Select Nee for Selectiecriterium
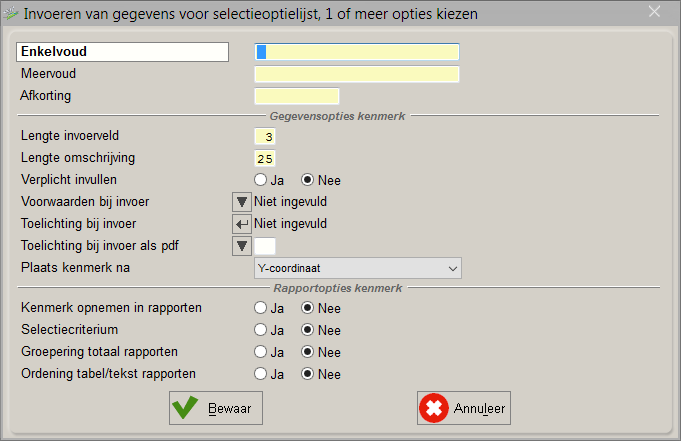 307,330
